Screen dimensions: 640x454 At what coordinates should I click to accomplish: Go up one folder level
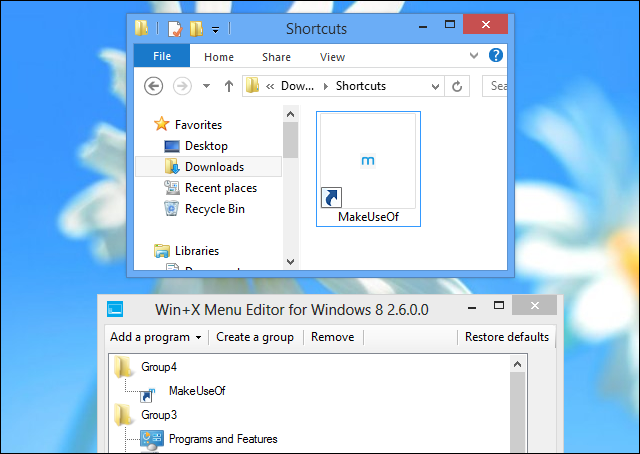[x=227, y=86]
